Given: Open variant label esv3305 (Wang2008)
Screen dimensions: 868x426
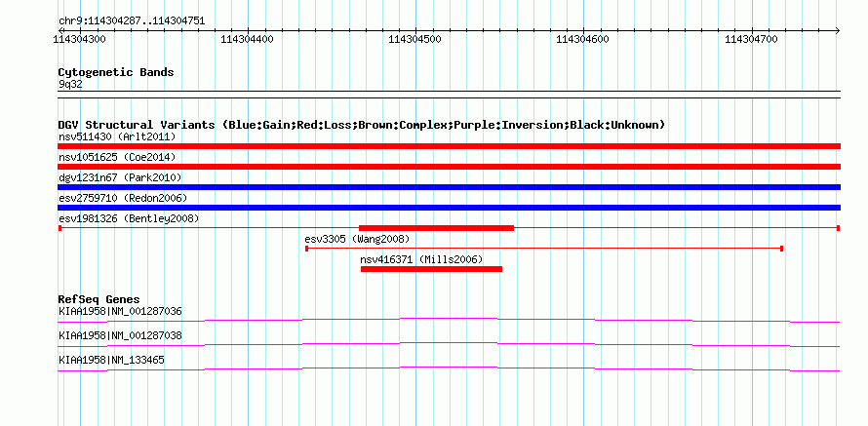Looking at the screenshot, I should [x=357, y=239].
